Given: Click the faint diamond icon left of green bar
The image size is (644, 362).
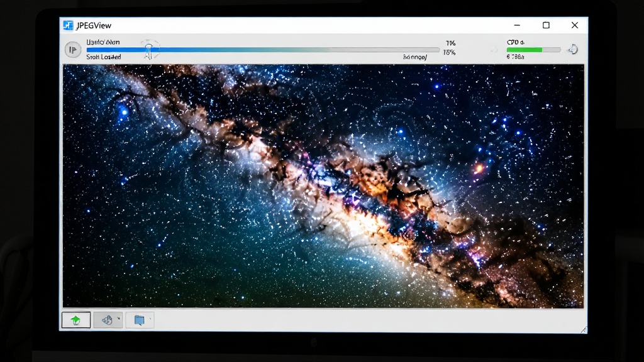Looking at the screenshot, I should [x=494, y=50].
